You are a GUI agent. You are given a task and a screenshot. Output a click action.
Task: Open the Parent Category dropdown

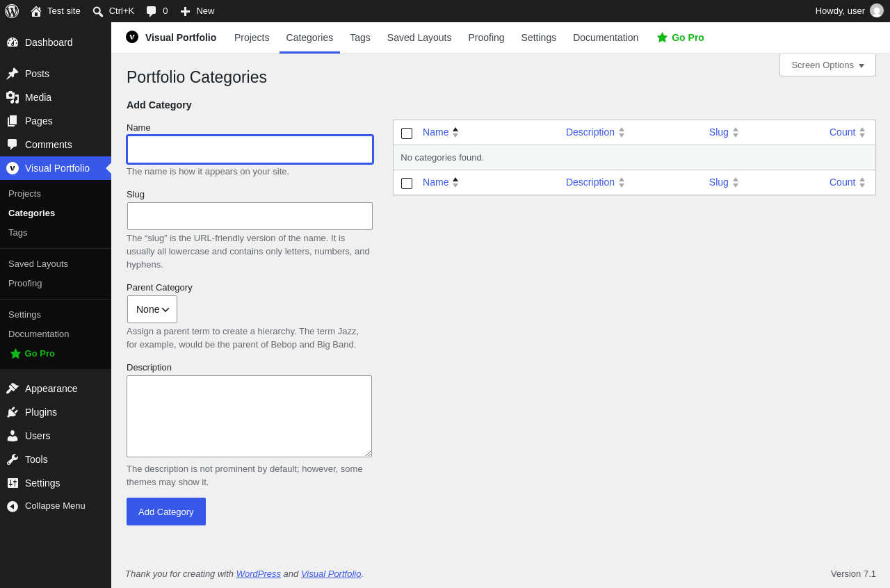pyautogui.click(x=152, y=309)
